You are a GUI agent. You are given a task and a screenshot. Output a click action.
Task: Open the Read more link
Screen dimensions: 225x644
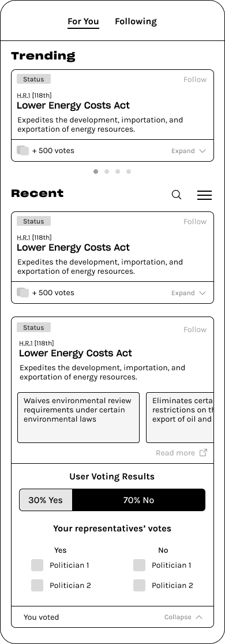pyautogui.click(x=175, y=453)
